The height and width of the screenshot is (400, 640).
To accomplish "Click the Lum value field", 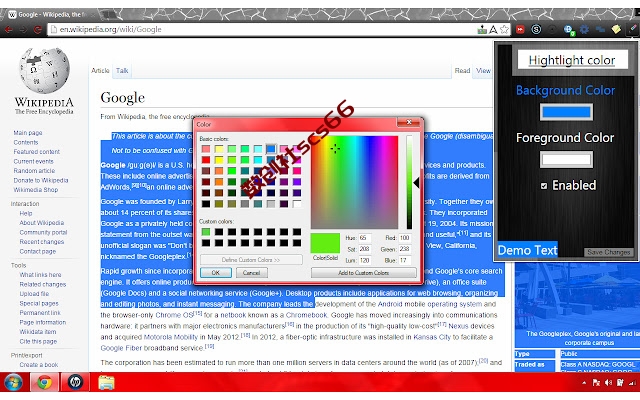I will point(364,260).
